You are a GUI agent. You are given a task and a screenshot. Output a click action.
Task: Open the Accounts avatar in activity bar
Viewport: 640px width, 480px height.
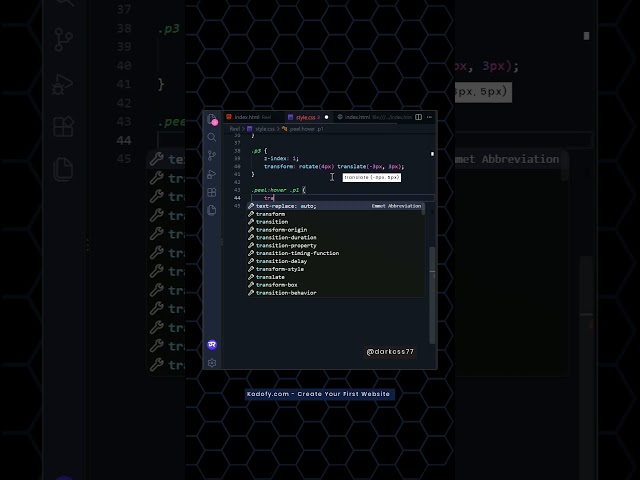212,344
